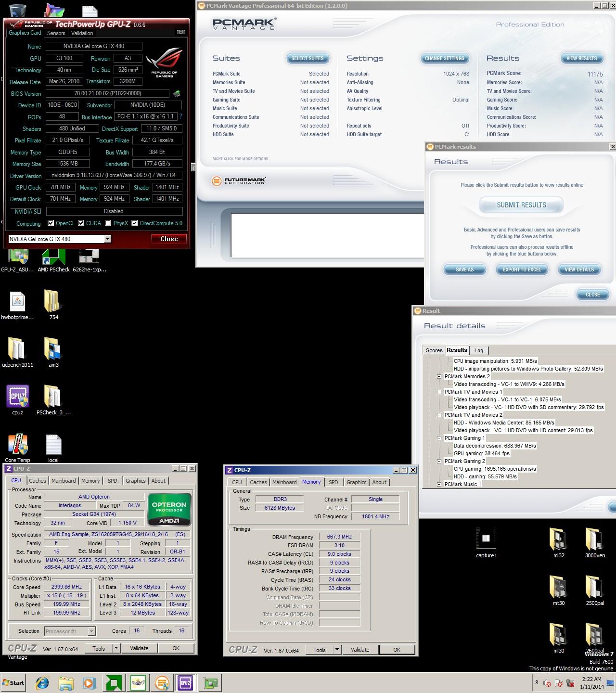Open the Scores tab in Result details

coord(434,350)
